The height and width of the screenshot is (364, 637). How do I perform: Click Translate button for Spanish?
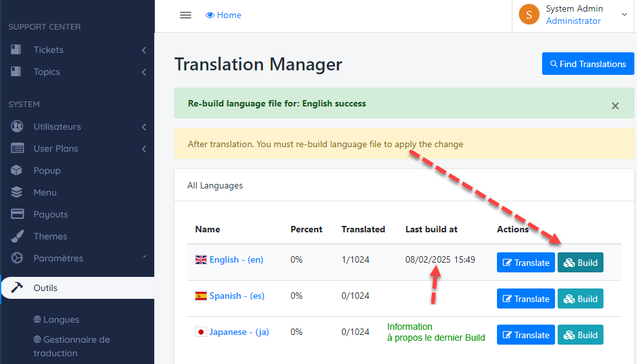click(x=526, y=299)
